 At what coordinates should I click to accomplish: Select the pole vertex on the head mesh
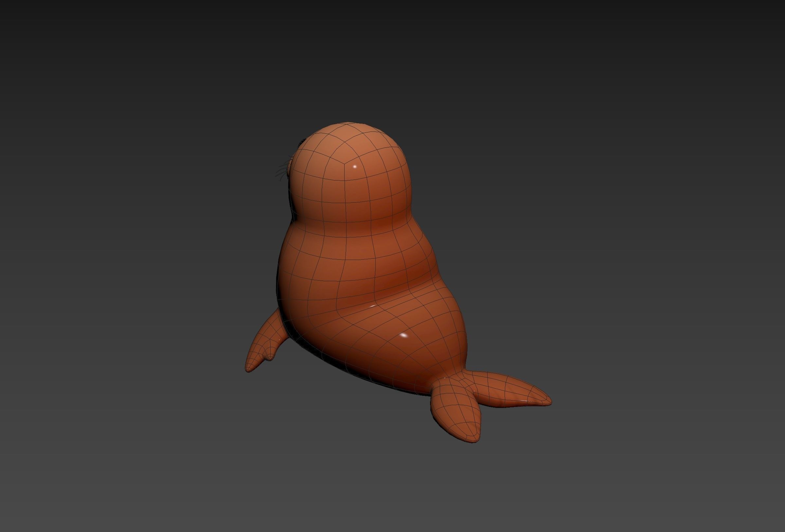[344, 163]
